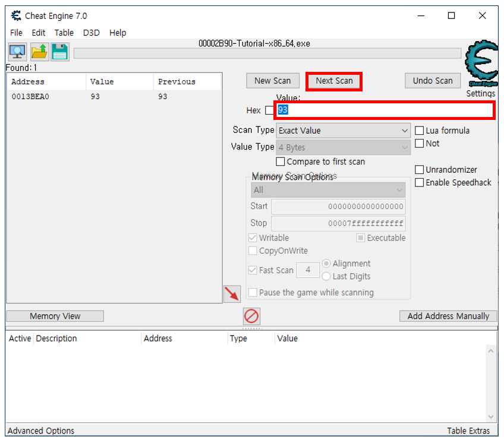Image resolution: width=504 pixels, height=443 pixels.
Task: Open Advanced Options
Action: pyautogui.click(x=41, y=431)
